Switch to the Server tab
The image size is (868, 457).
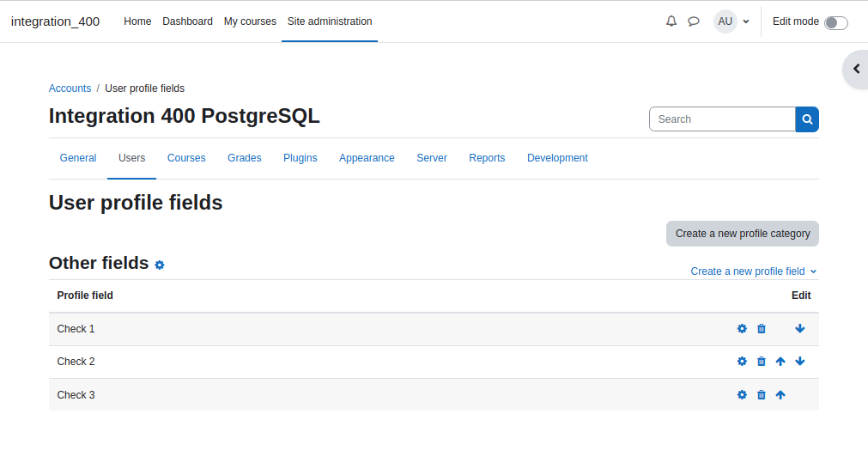coord(432,158)
